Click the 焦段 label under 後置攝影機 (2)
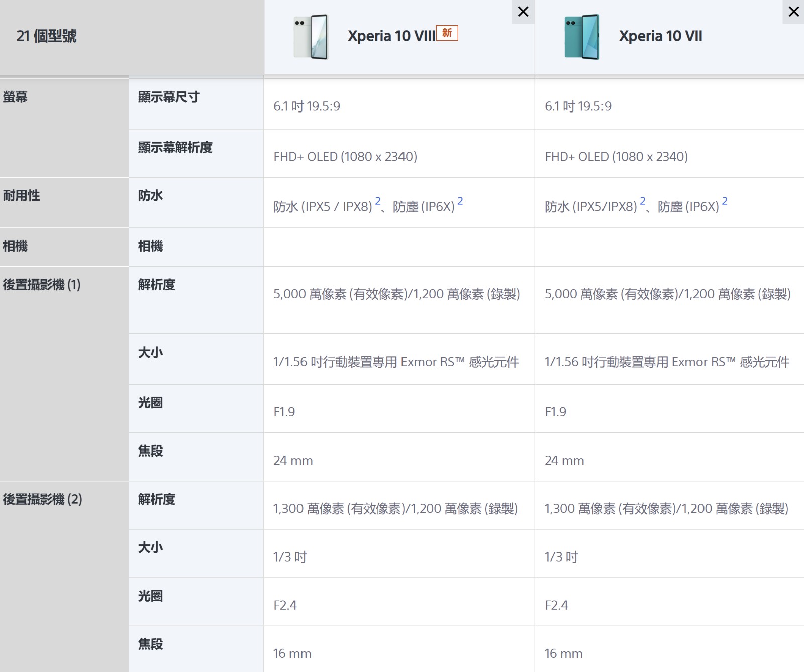Screen dimensions: 804x672 coord(151,644)
